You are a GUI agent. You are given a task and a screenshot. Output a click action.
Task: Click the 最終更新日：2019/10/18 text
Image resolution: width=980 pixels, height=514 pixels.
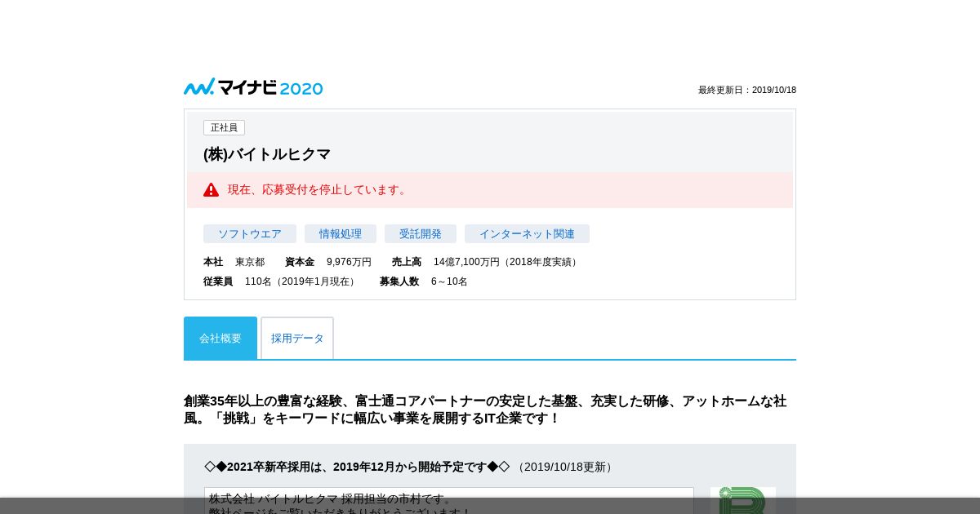click(747, 90)
